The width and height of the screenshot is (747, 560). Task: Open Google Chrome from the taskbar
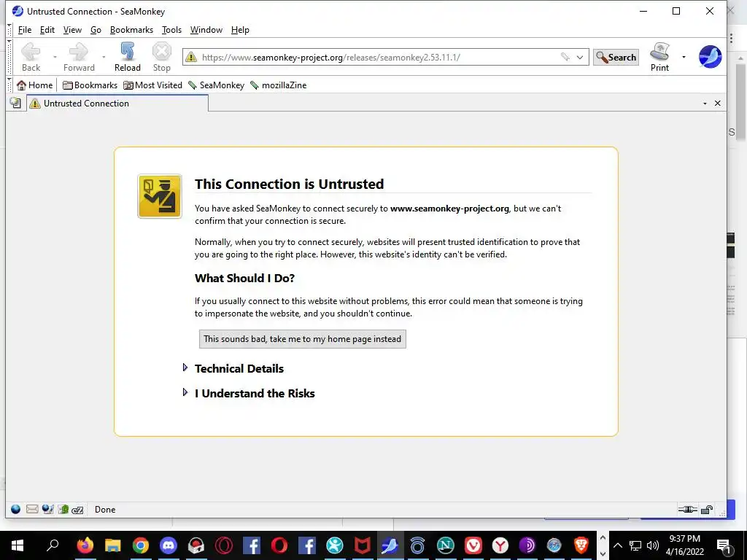pyautogui.click(x=141, y=545)
